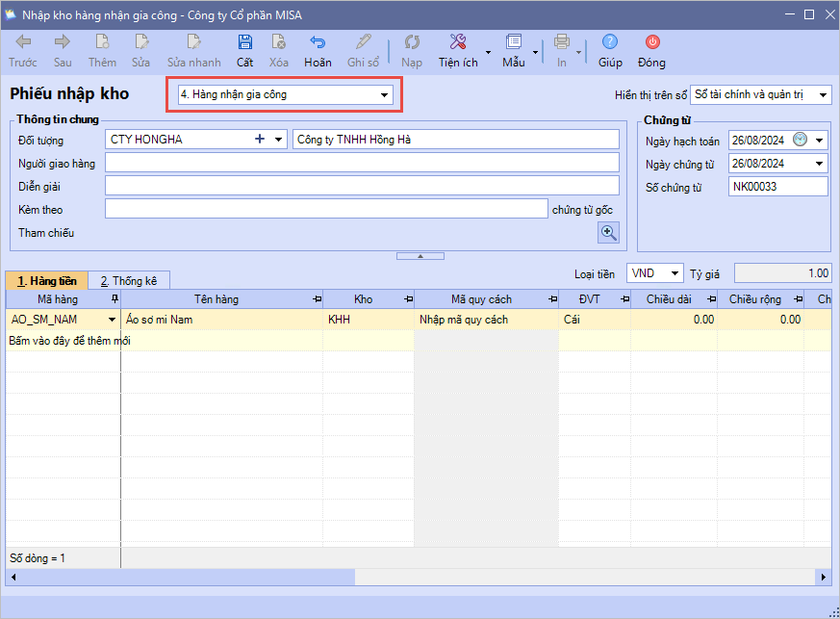Screen dimensions: 840x619
Task: Open the Mẫu dropdown arrow
Action: (x=535, y=52)
